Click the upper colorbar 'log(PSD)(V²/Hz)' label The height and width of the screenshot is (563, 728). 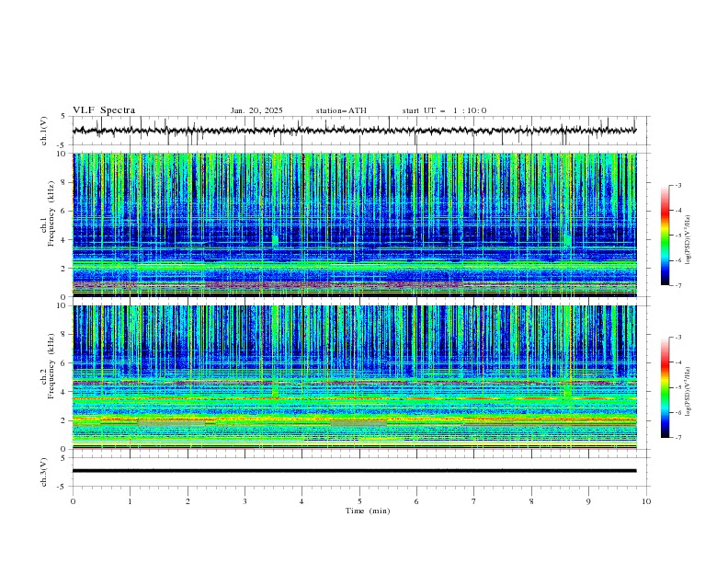[x=688, y=240]
